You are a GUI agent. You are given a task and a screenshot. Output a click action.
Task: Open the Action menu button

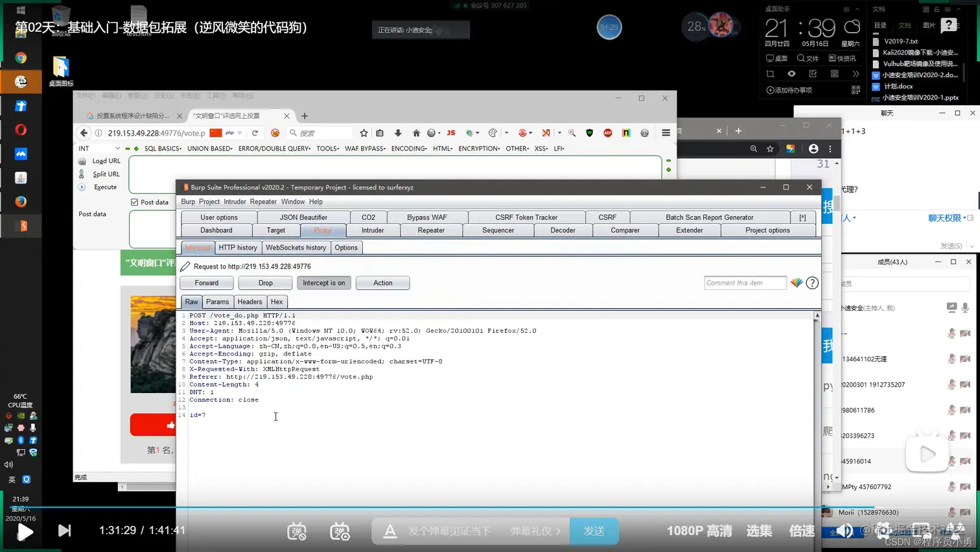tap(382, 283)
